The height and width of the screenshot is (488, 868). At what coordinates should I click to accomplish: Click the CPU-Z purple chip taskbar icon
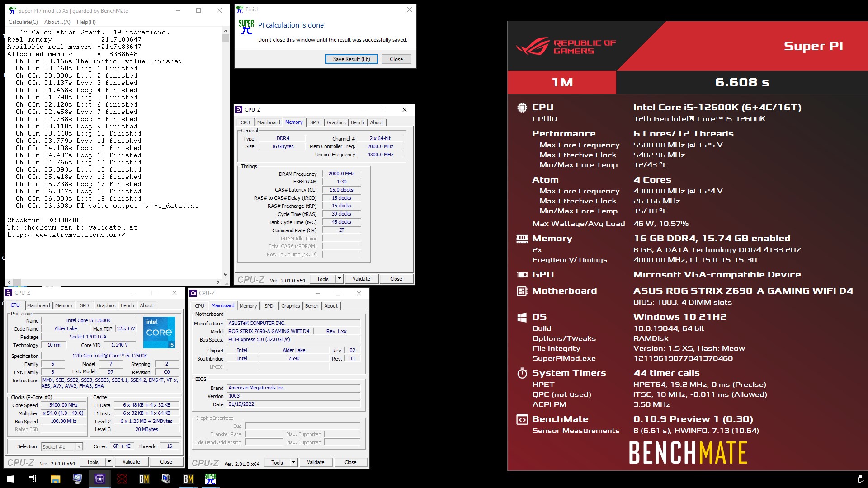[100, 479]
